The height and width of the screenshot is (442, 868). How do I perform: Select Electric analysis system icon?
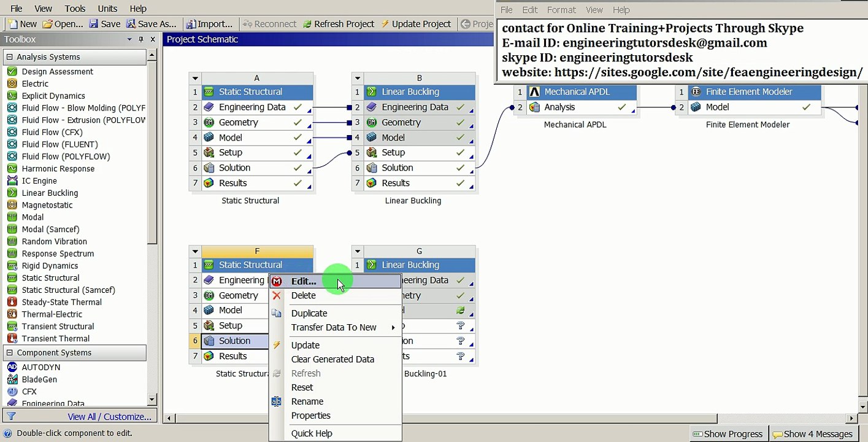[12, 83]
